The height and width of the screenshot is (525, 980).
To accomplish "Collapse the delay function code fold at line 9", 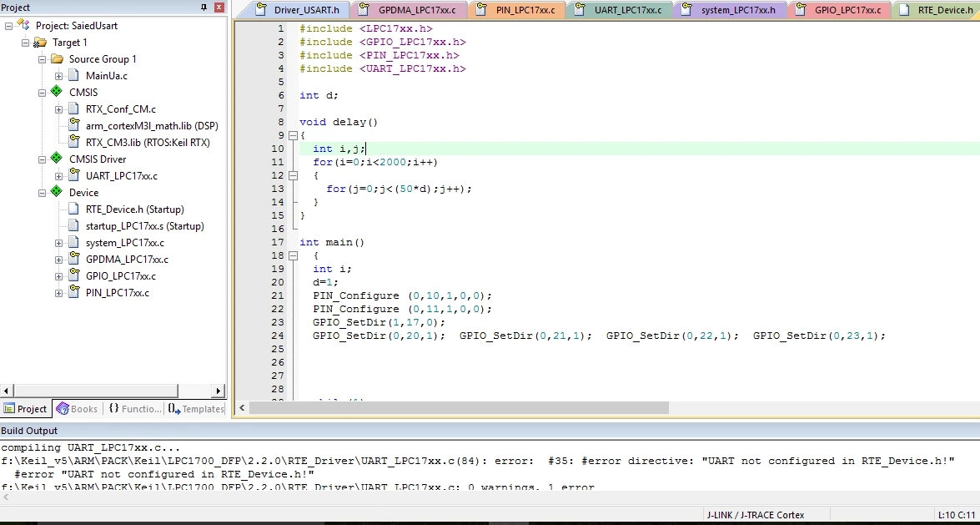I will (293, 135).
